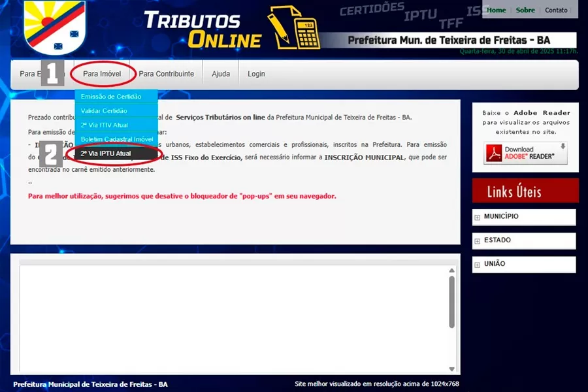Select 2ª Via IPTU Atual entry
Image resolution: width=588 pixels, height=392 pixels.
(x=116, y=154)
